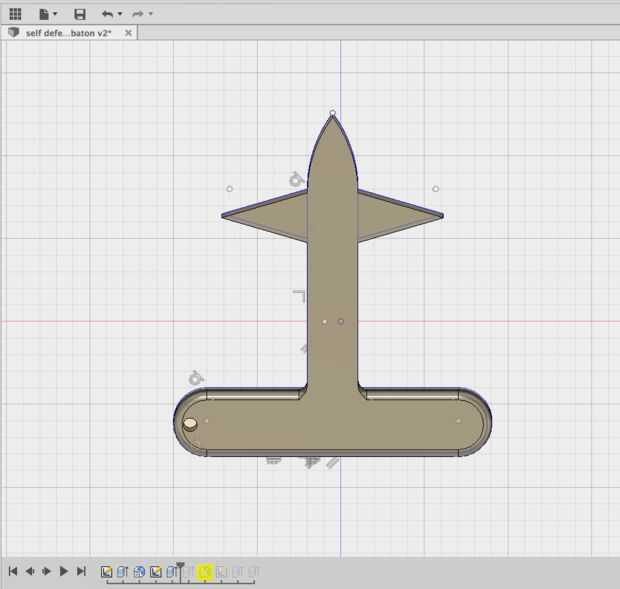
Task: Select the yellow highlighted timeline feature
Action: pyautogui.click(x=205, y=572)
